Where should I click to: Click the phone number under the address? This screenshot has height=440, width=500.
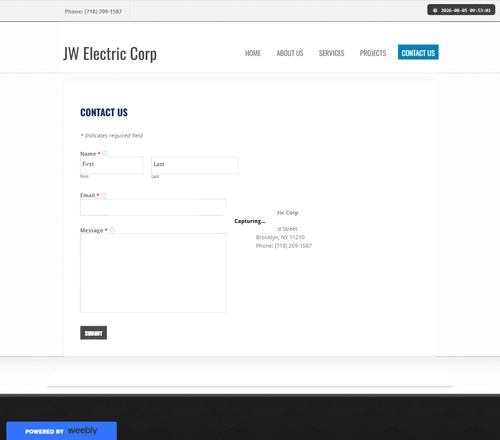284,246
